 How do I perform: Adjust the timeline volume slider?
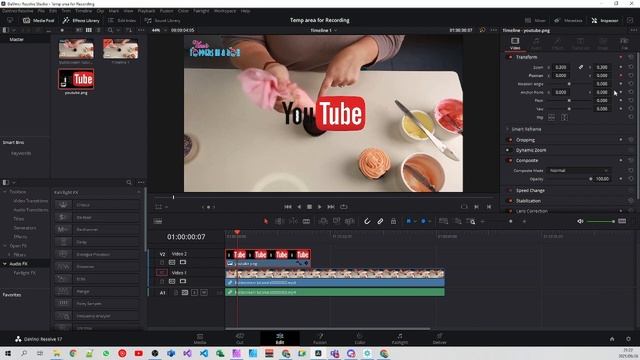click(x=600, y=221)
